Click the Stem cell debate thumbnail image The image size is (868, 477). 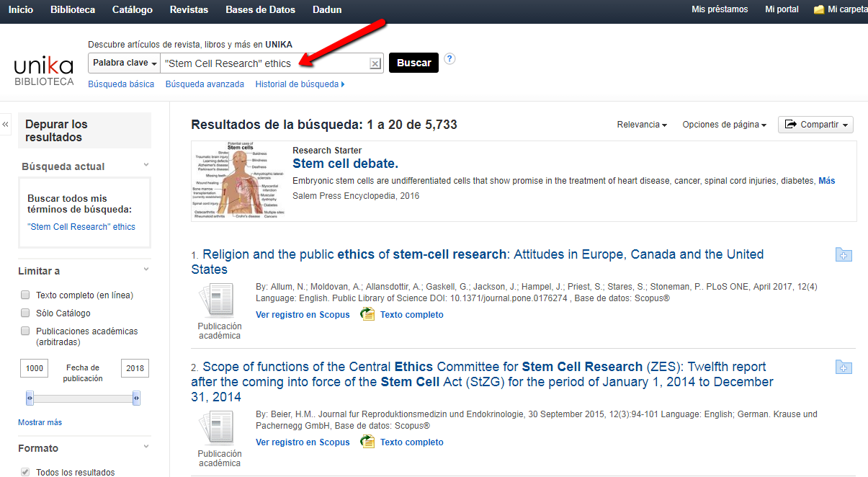click(x=237, y=180)
